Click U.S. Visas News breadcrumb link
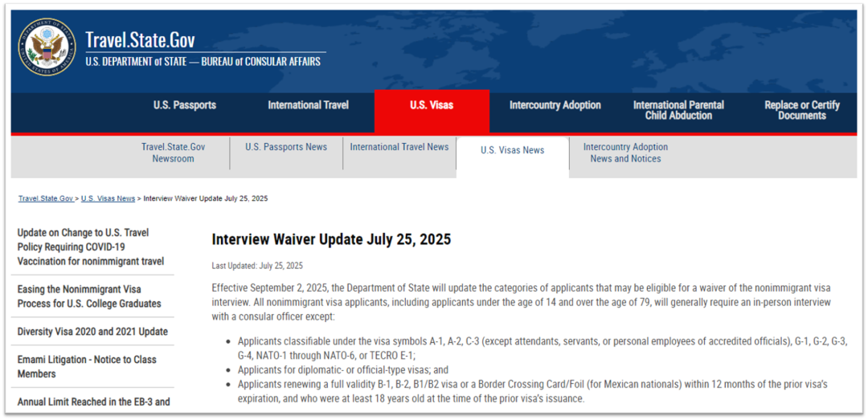The image size is (868, 420). pyautogui.click(x=108, y=198)
